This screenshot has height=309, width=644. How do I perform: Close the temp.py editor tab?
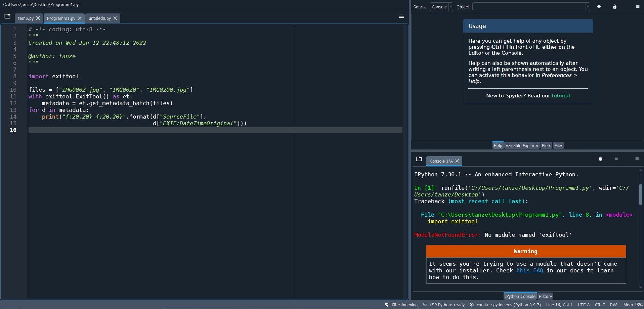(38, 18)
